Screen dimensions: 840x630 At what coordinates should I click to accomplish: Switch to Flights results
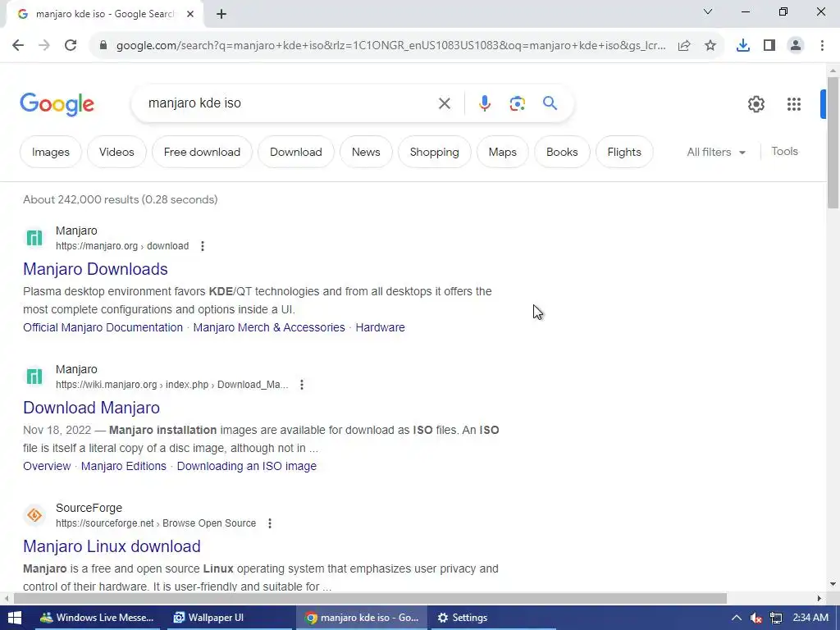[x=624, y=152]
